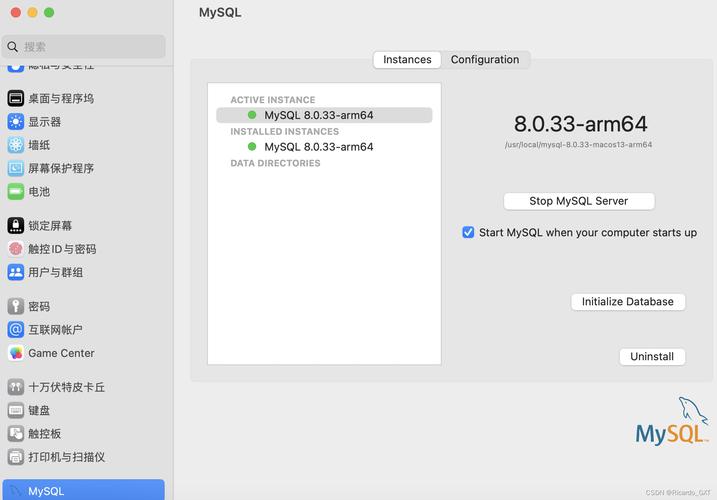
Task: Open the Printers & Scanners (打印机与扫描仪) icon
Action: point(16,457)
